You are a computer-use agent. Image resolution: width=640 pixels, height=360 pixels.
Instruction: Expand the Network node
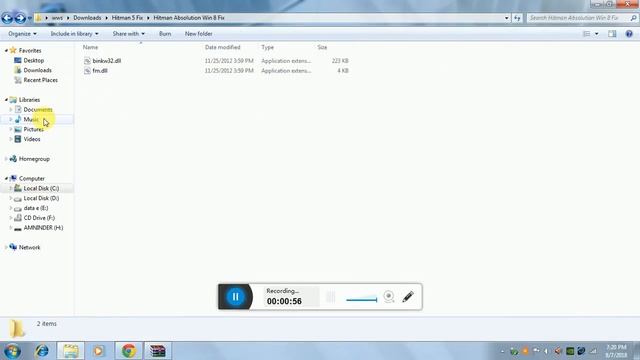pyautogui.click(x=6, y=247)
